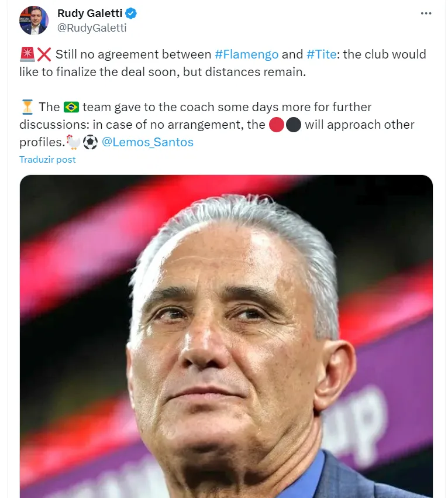Open the Rudy Galetti display name
Image resolution: width=448 pixels, height=498 pixels.
[89, 13]
